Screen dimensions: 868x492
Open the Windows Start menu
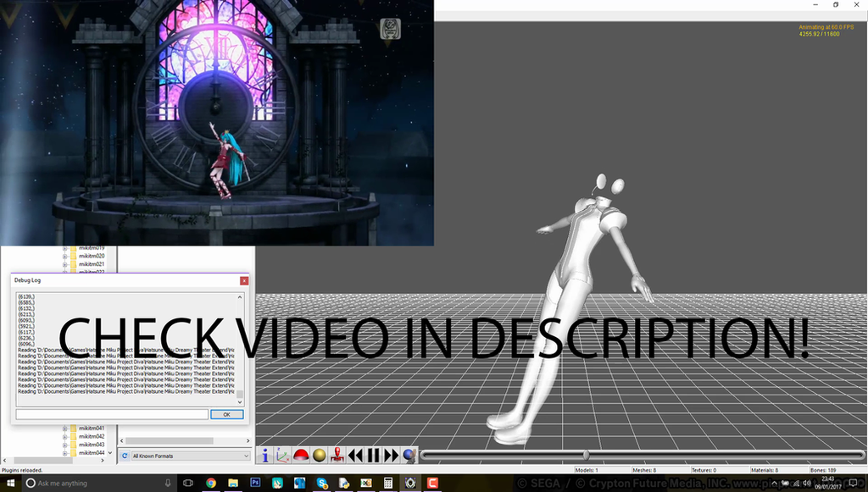pos(10,483)
